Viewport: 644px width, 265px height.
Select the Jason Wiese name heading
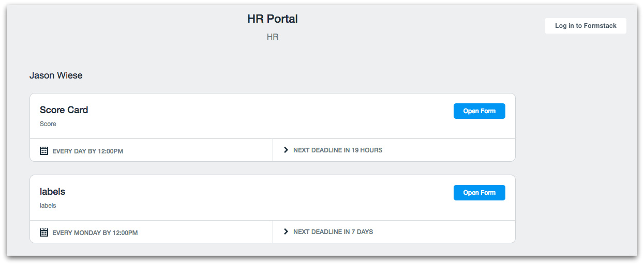pos(56,75)
